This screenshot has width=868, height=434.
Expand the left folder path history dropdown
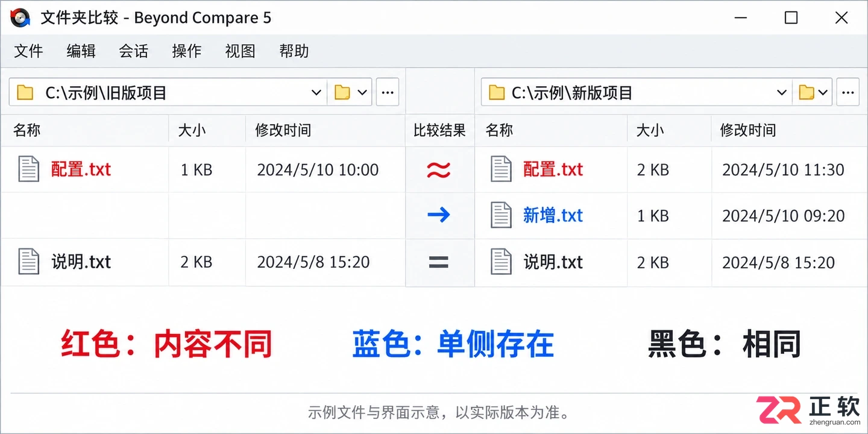point(316,93)
